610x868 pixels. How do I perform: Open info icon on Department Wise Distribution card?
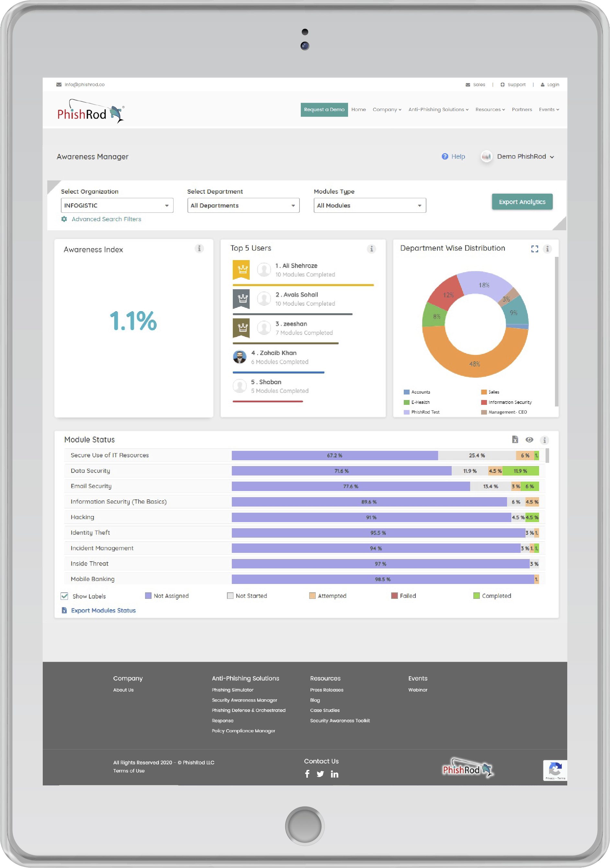(x=547, y=249)
